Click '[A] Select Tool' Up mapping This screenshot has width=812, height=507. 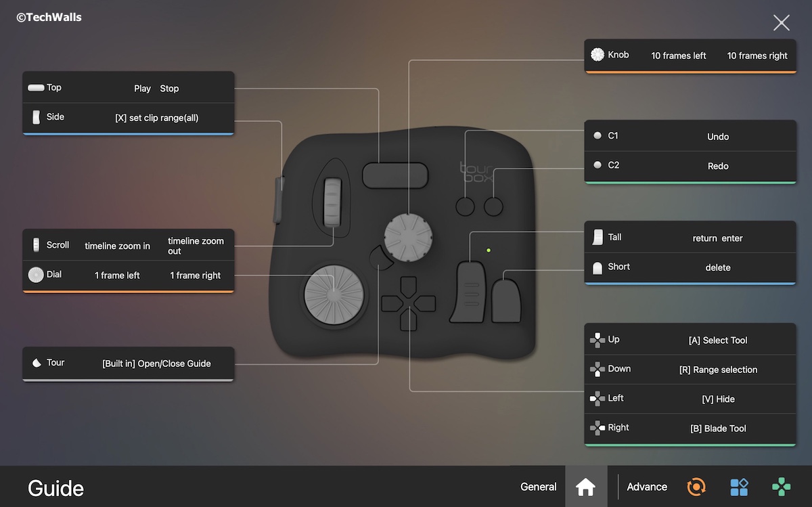point(718,340)
